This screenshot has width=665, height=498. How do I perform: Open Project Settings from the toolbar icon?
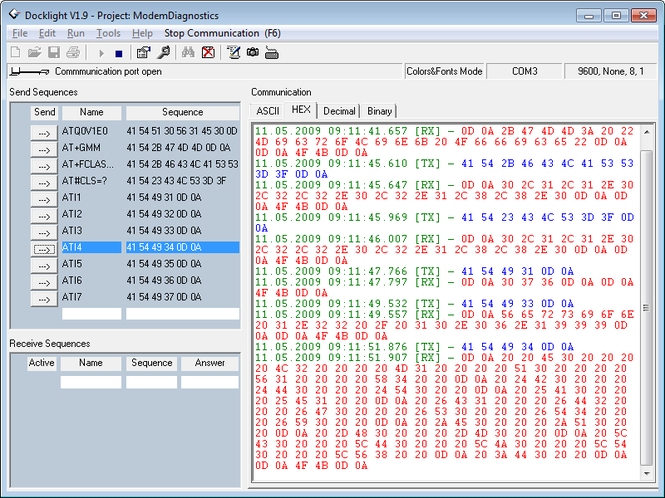tap(143, 52)
